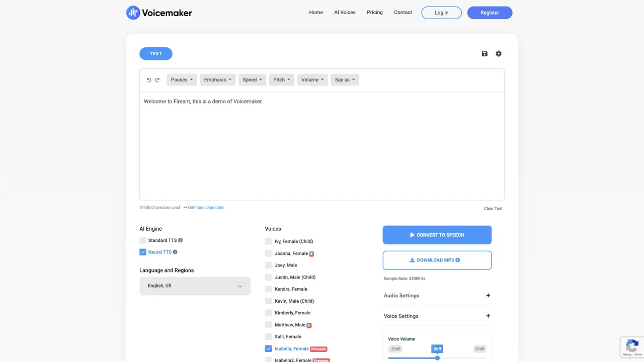
Task: Open AI Voices in the navigation
Action: click(x=345, y=13)
